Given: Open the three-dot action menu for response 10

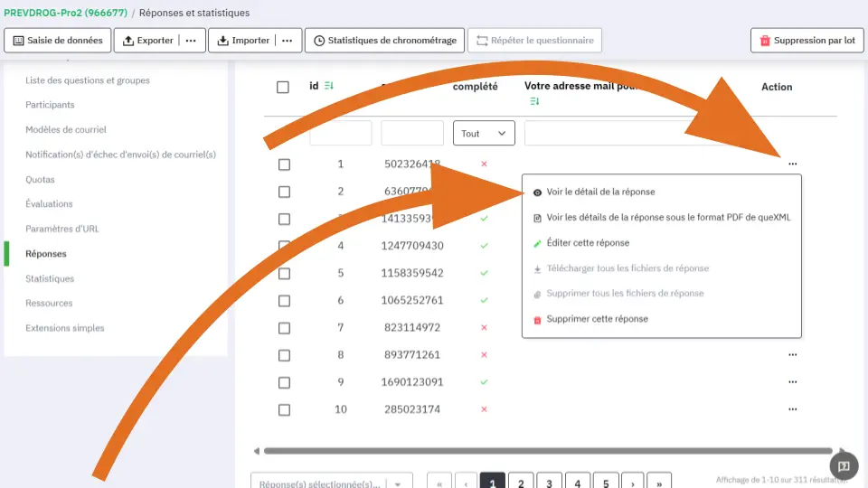Looking at the screenshot, I should [x=792, y=409].
